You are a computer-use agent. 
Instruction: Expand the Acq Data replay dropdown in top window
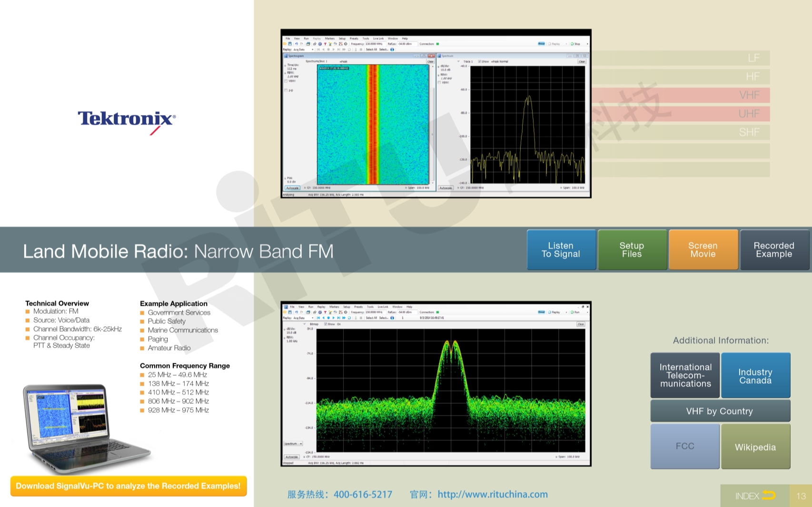(x=312, y=49)
